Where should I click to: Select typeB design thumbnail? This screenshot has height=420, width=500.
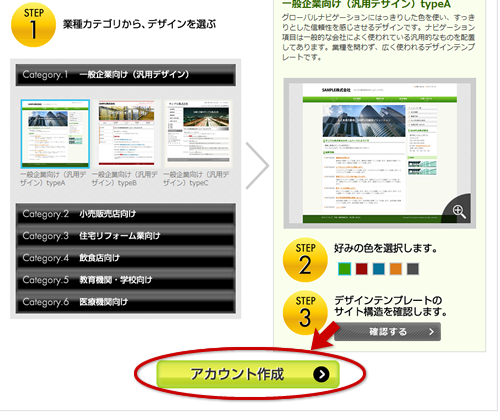pyautogui.click(x=127, y=133)
